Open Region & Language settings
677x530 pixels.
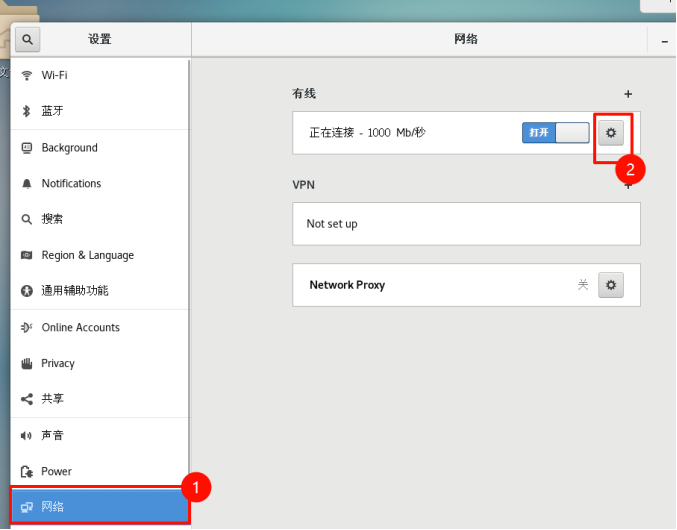99,255
